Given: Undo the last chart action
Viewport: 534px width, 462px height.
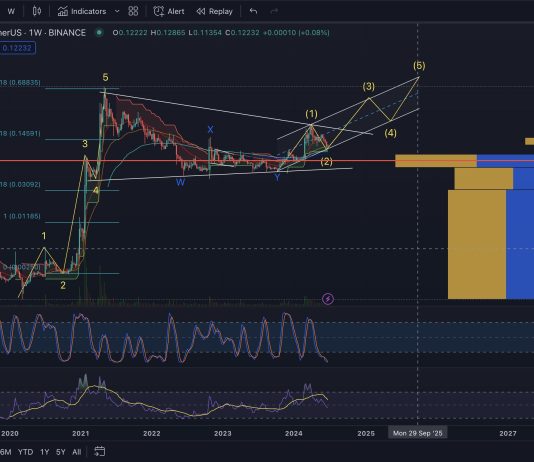Looking at the screenshot, I should pyautogui.click(x=253, y=11).
